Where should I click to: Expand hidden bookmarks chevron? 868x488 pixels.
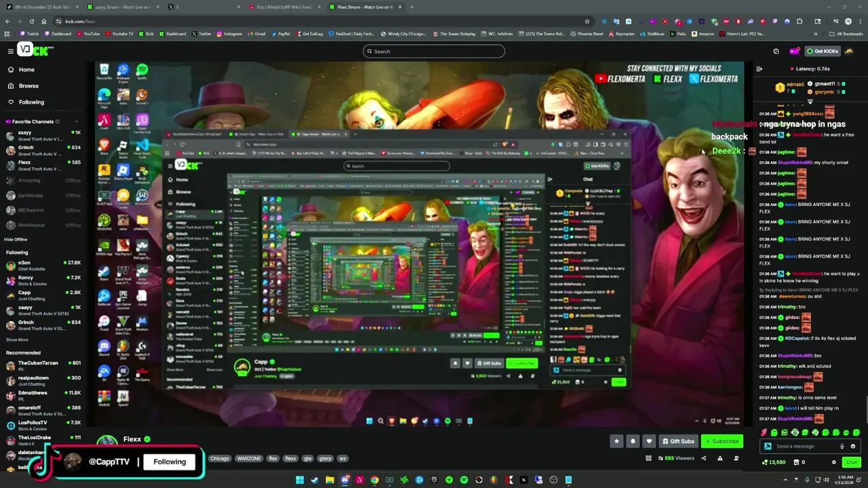816,34
